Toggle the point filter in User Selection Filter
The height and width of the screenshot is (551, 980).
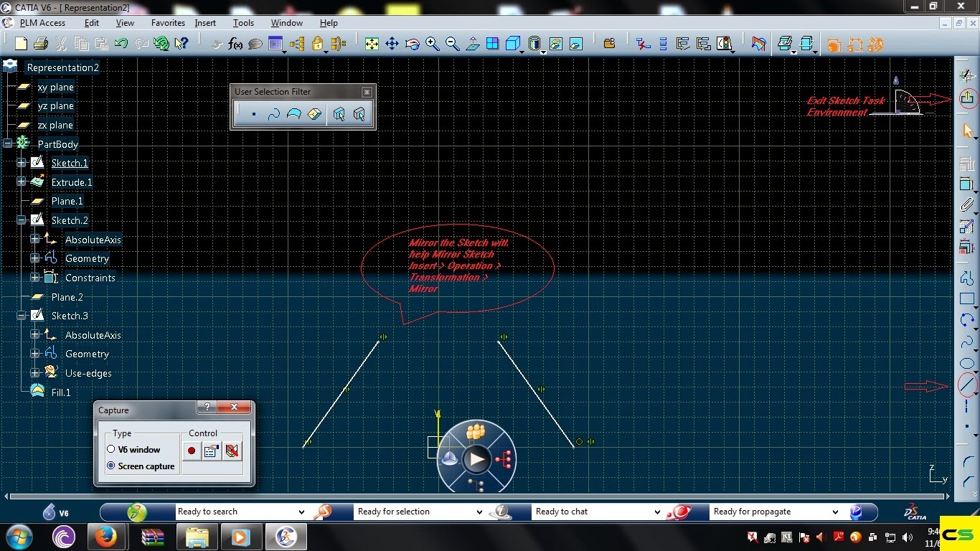click(254, 113)
